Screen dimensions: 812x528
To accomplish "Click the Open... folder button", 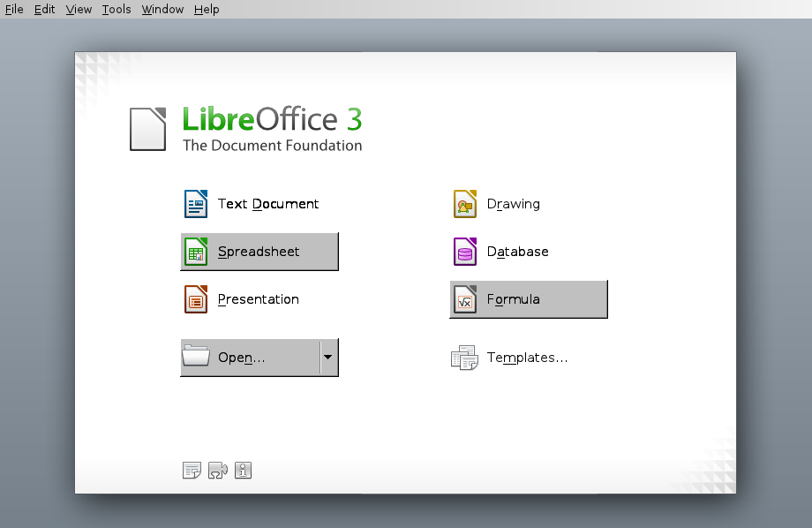I will pos(250,358).
